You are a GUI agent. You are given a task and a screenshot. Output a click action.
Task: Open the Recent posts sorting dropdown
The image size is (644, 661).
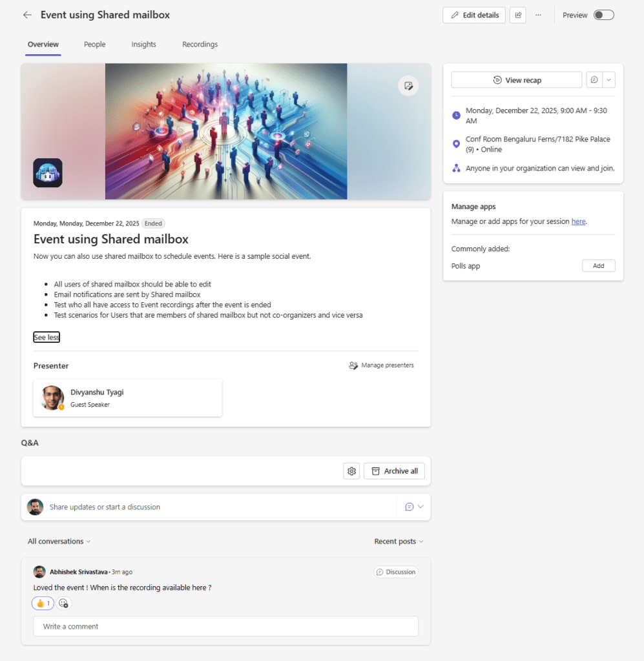coord(399,541)
